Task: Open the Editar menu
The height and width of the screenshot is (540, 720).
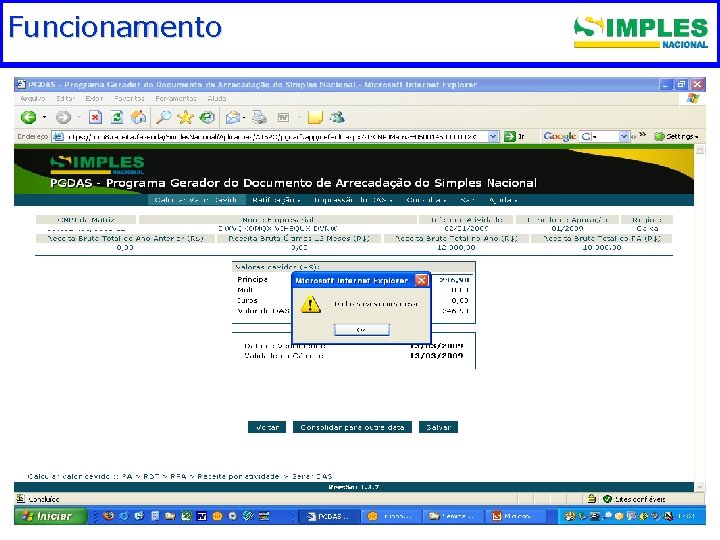Action: point(66,98)
